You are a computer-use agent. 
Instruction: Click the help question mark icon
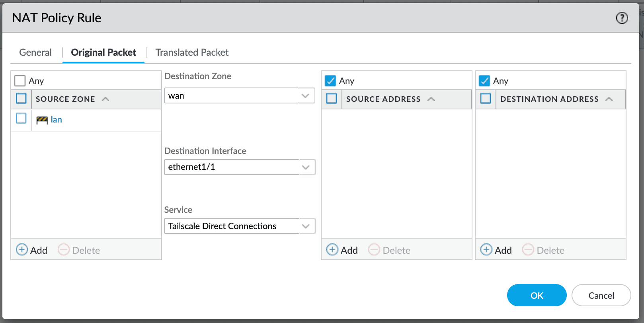coord(622,18)
